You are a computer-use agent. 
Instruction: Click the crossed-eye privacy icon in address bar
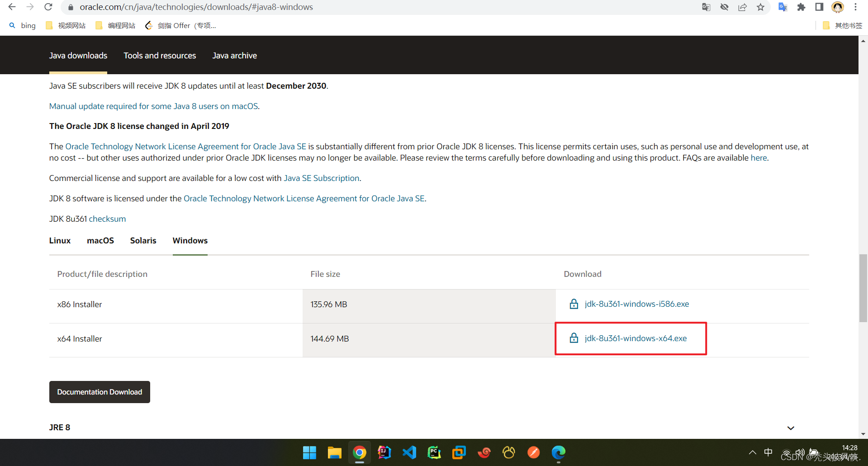click(x=724, y=7)
